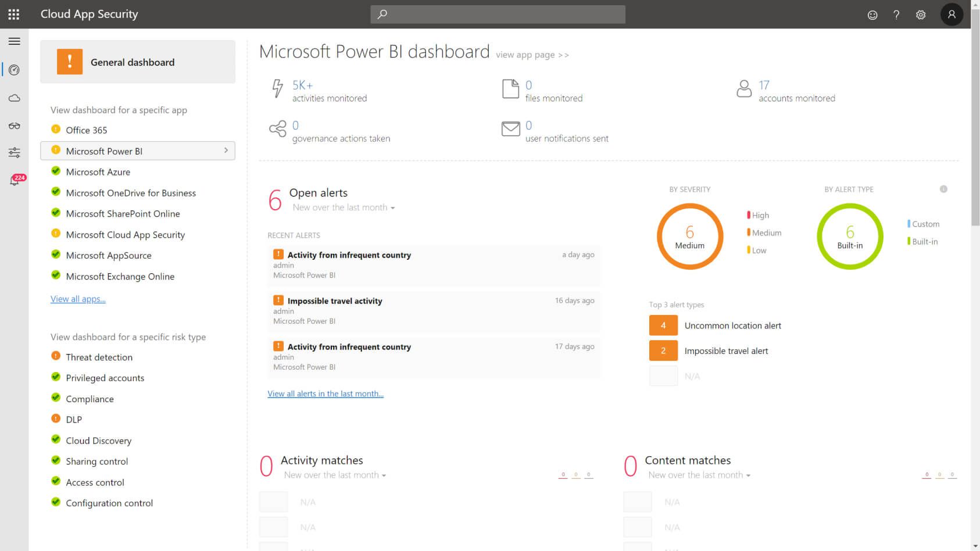This screenshot has height=551, width=980.
Task: Click the orange 2 Impossible travel badge
Action: [663, 350]
